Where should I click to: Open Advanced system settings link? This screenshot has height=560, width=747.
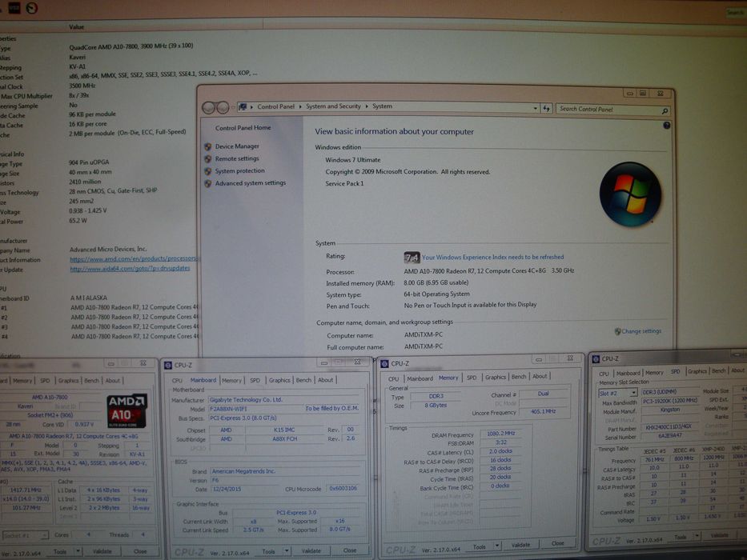pyautogui.click(x=250, y=183)
